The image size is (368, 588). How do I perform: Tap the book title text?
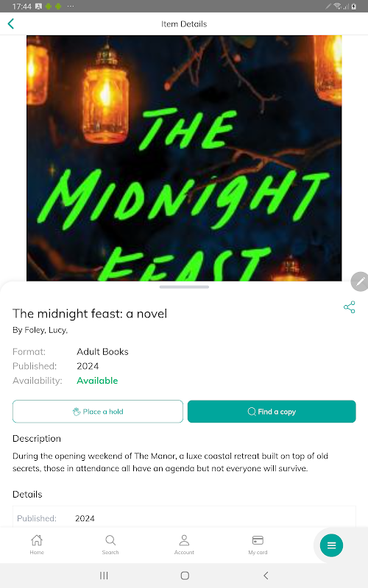click(x=90, y=314)
